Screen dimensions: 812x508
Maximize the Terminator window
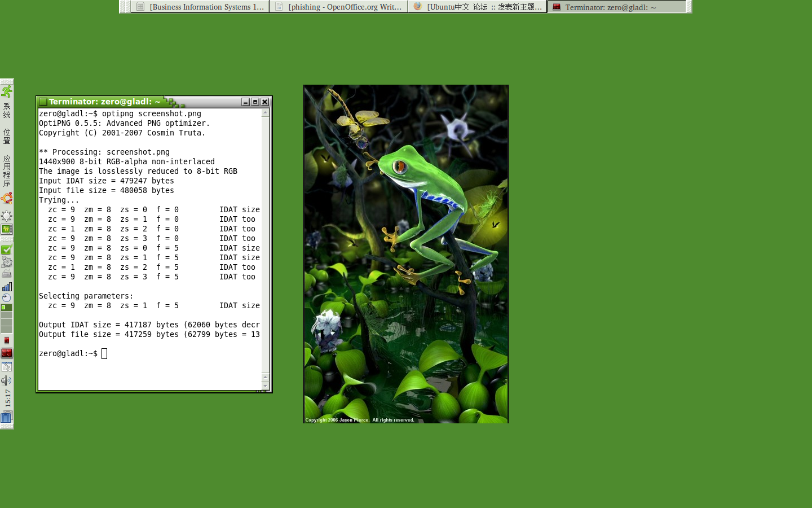[x=255, y=102]
